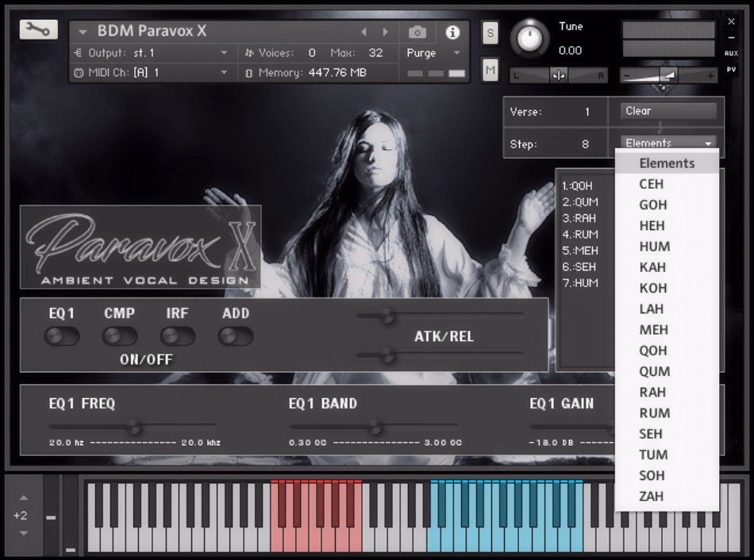This screenshot has height=560, width=754.
Task: Click the Clear button
Action: [x=668, y=111]
